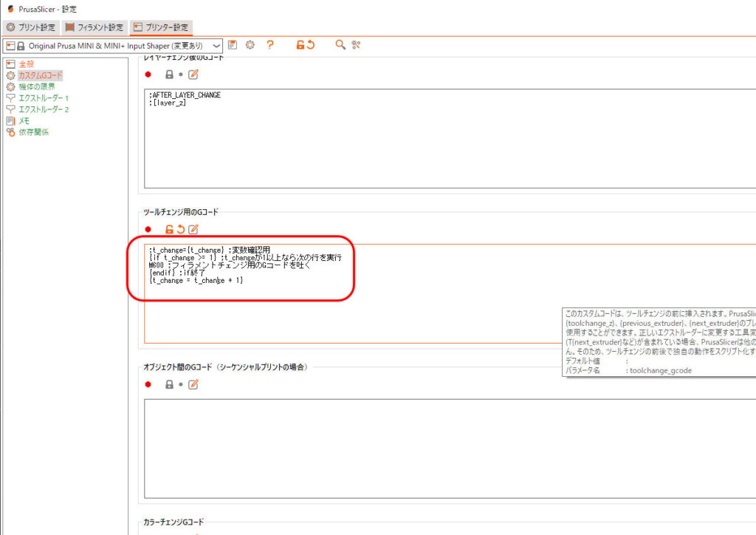
Task: Click the {endif} ;if終了 line
Action: (177, 273)
